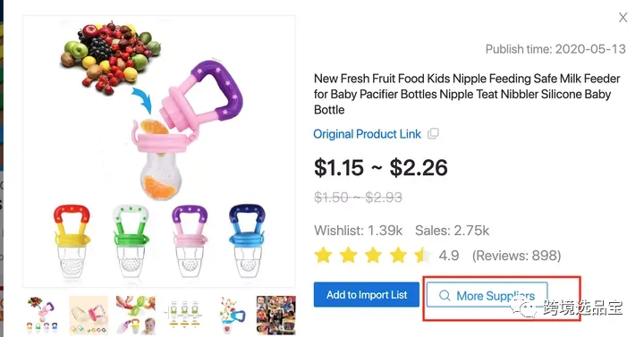Click the Publish time date label
Image resolution: width=644 pixels, height=337 pixels.
pos(555,49)
